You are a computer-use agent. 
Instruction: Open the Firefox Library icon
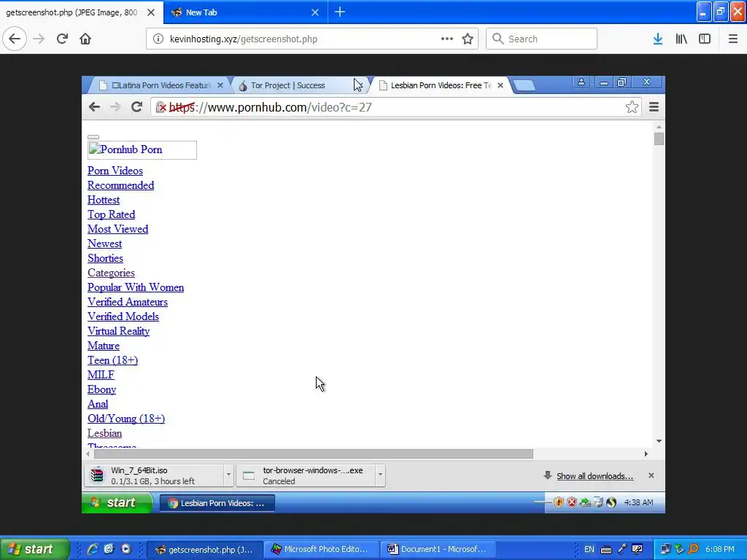click(681, 39)
